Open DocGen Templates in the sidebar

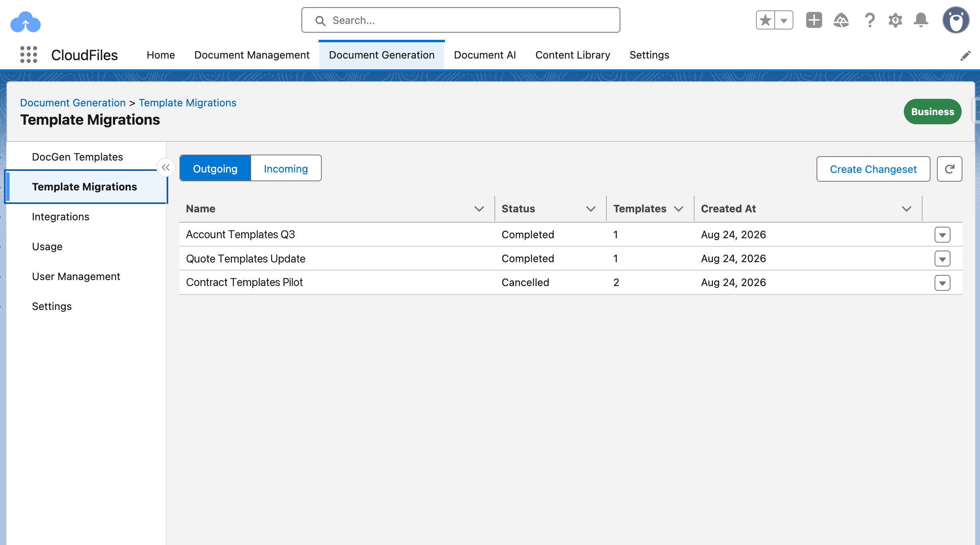click(x=77, y=157)
